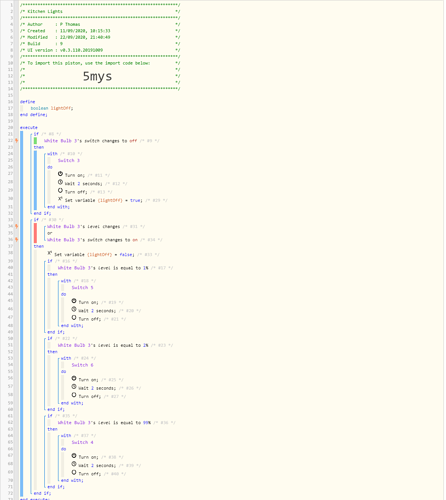Click the Switch 4 Turn off power icon
This screenshot has width=446, height=500.
point(74,472)
